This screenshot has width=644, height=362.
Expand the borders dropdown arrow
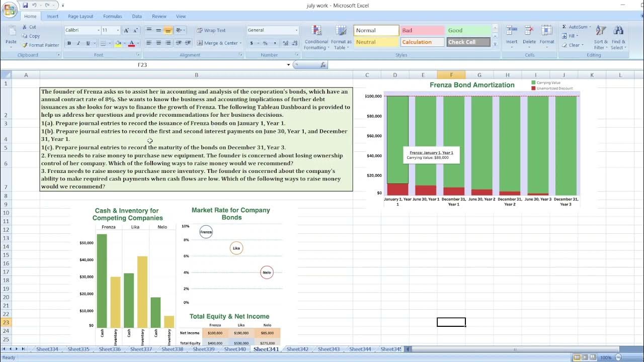109,43
